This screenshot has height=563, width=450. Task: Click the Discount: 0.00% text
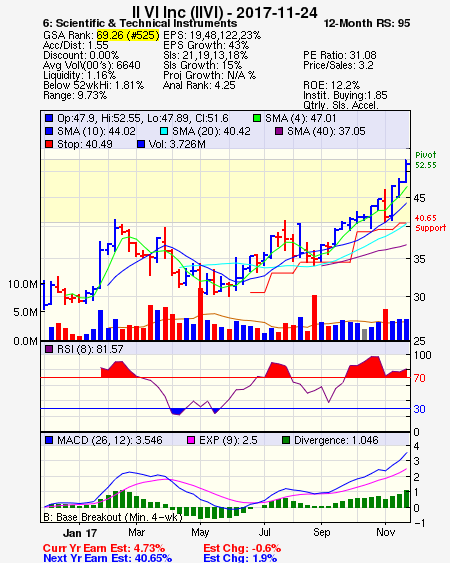pos(81,55)
